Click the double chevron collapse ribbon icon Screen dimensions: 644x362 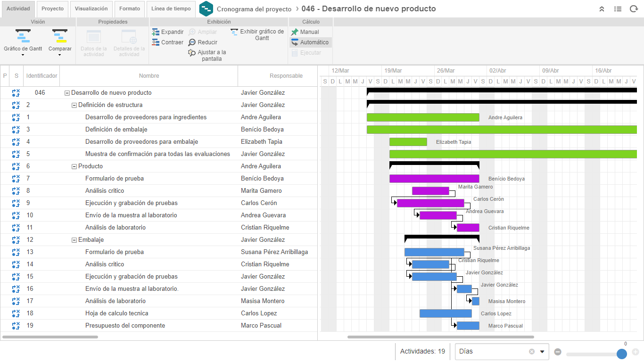[x=602, y=9]
